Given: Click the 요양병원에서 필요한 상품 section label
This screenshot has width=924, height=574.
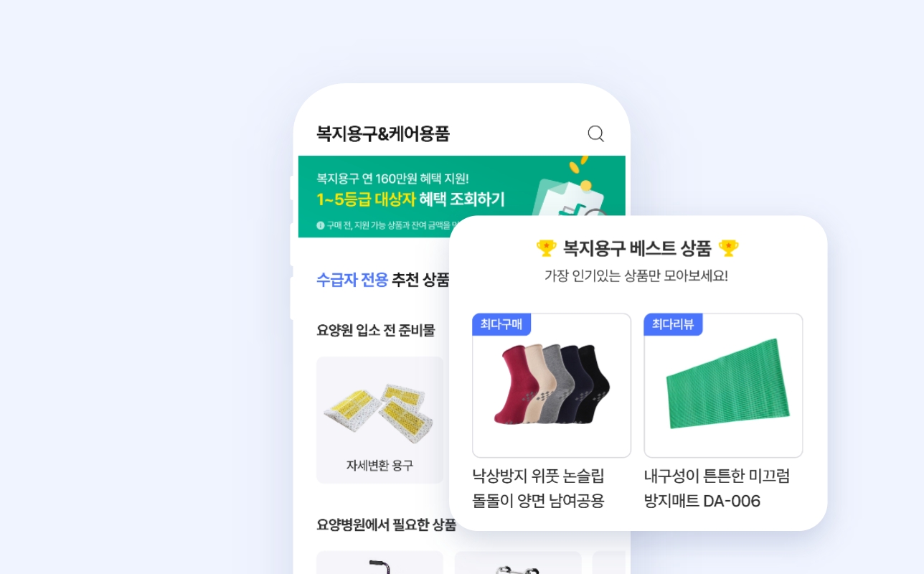Looking at the screenshot, I should (x=386, y=524).
